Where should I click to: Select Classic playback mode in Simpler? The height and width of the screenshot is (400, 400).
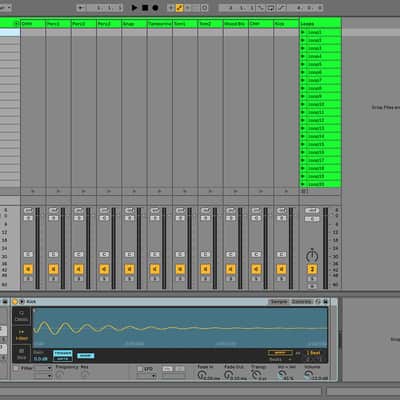pos(21,316)
